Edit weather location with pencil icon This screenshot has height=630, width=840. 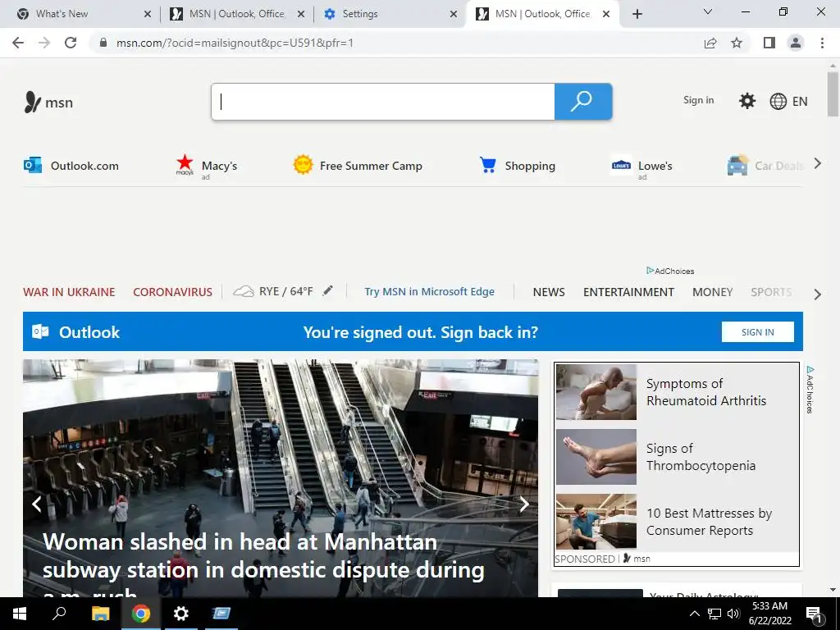point(328,291)
